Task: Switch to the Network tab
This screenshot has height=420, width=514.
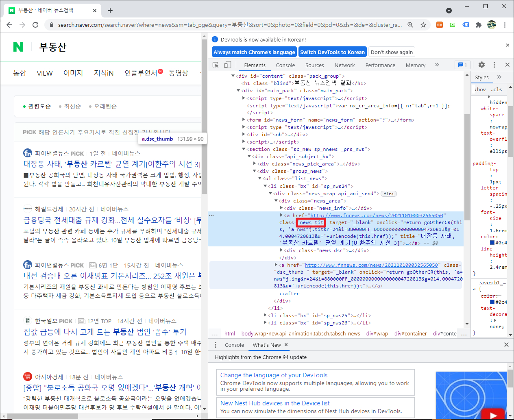Action: pos(344,65)
